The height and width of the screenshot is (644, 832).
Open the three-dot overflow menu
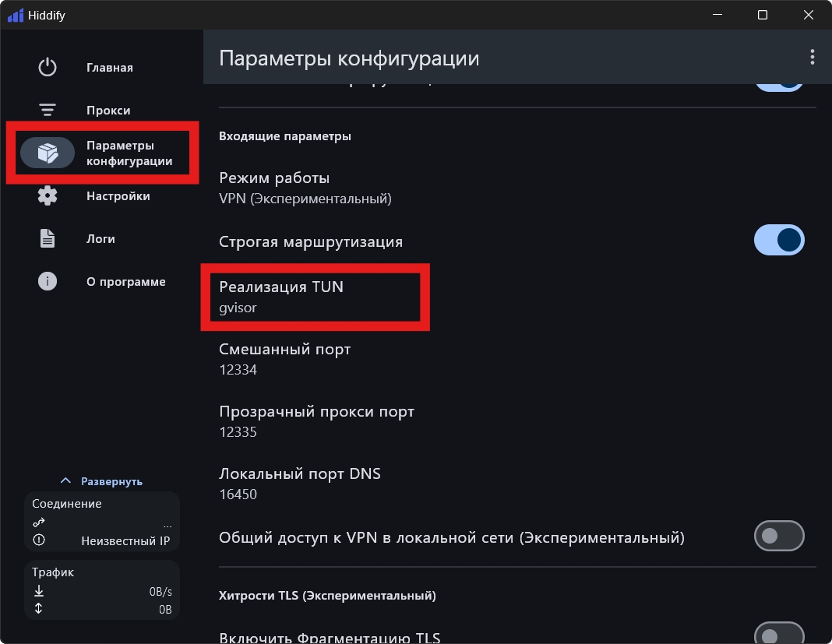click(812, 58)
